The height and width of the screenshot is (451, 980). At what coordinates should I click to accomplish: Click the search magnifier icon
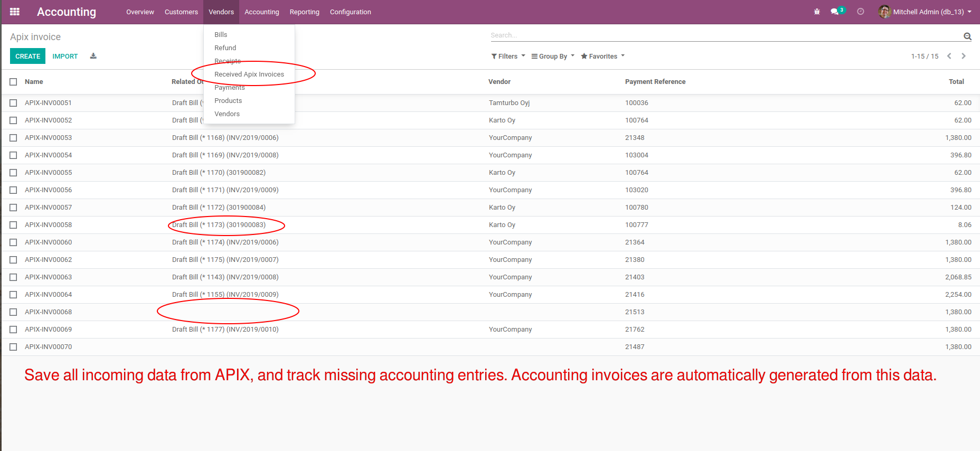(967, 36)
